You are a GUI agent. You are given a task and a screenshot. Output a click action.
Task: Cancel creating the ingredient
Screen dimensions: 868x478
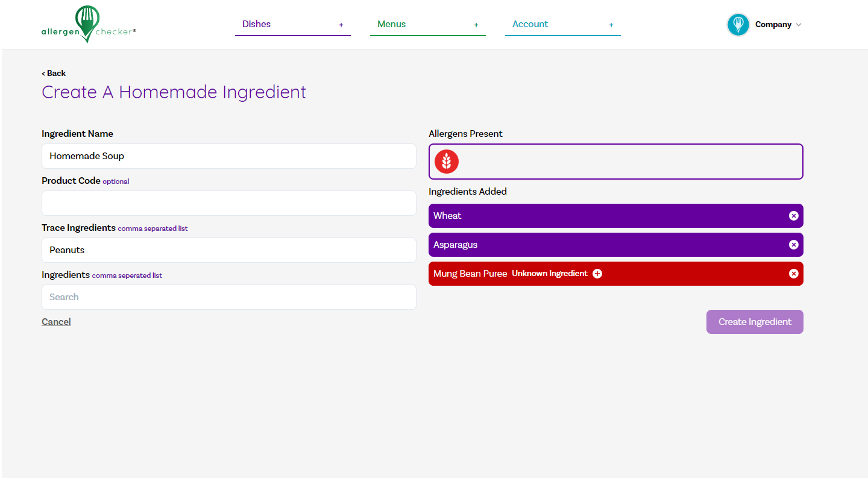point(56,322)
